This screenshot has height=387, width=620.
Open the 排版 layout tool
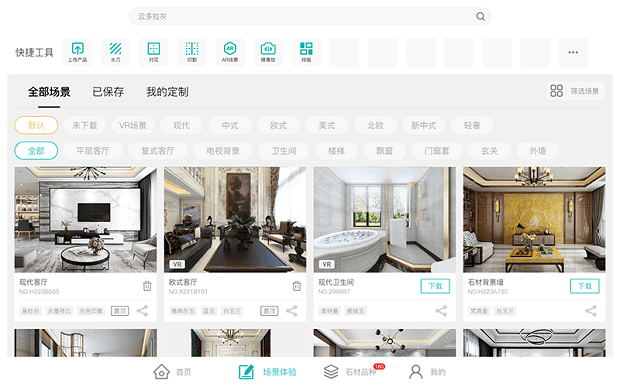click(306, 52)
